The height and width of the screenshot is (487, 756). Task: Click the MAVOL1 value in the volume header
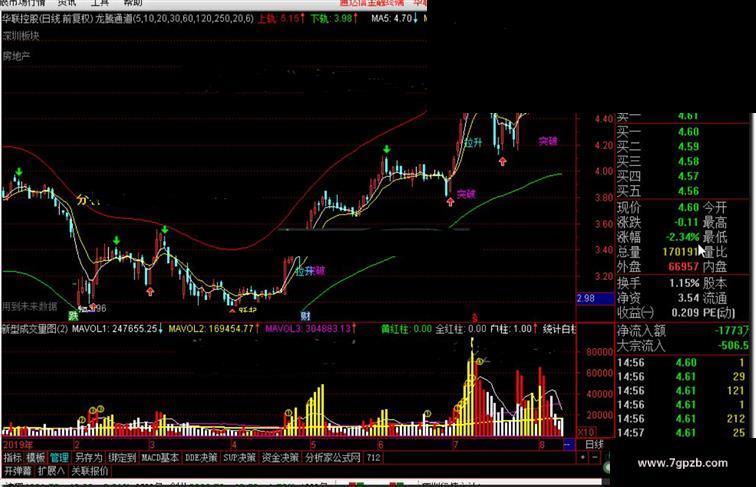pyautogui.click(x=117, y=329)
